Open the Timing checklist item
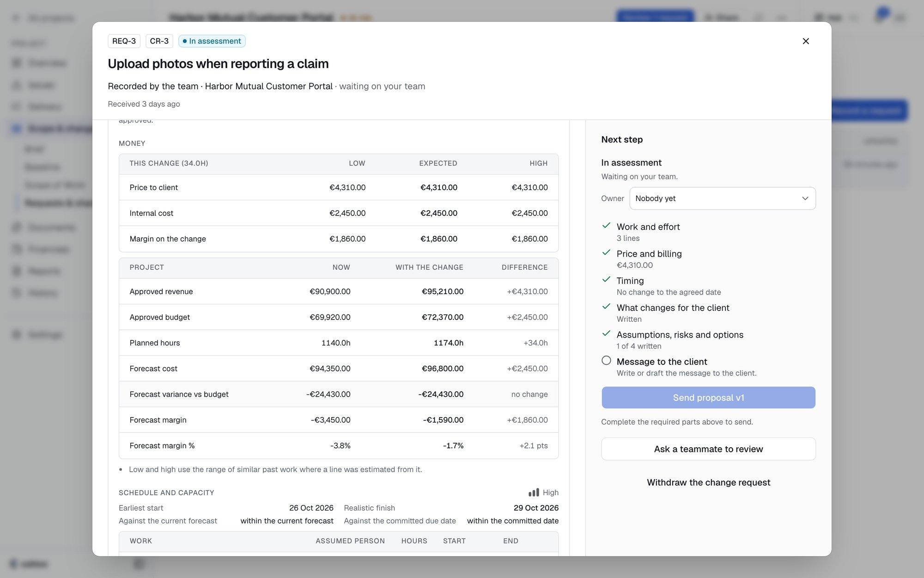Image resolution: width=924 pixels, height=578 pixels. coord(630,281)
